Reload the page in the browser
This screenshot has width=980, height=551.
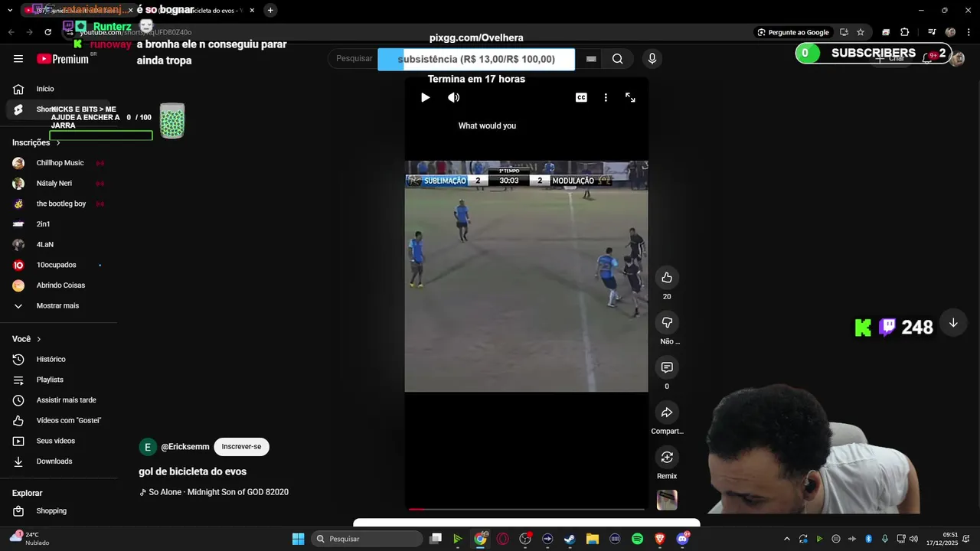pyautogui.click(x=48, y=32)
